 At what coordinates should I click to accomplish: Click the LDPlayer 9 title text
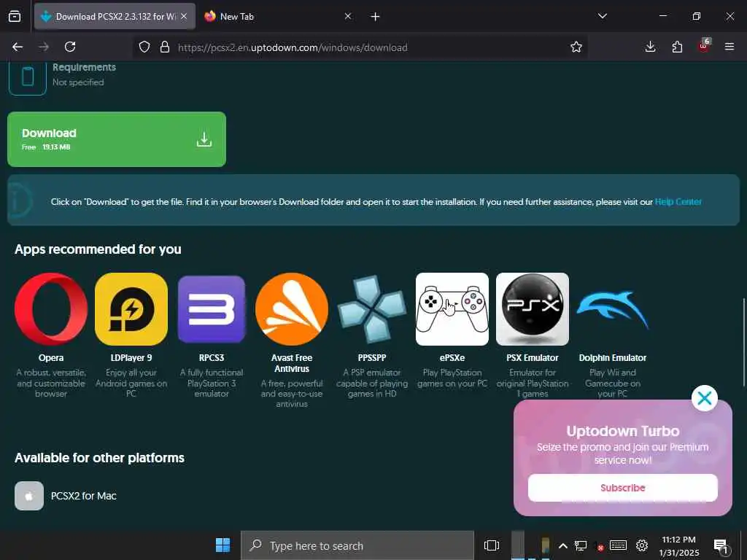131,357
